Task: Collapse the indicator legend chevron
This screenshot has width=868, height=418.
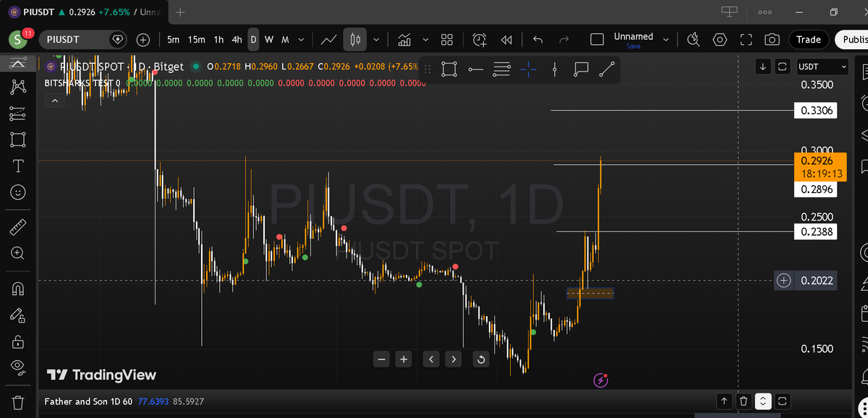Action: [x=55, y=101]
